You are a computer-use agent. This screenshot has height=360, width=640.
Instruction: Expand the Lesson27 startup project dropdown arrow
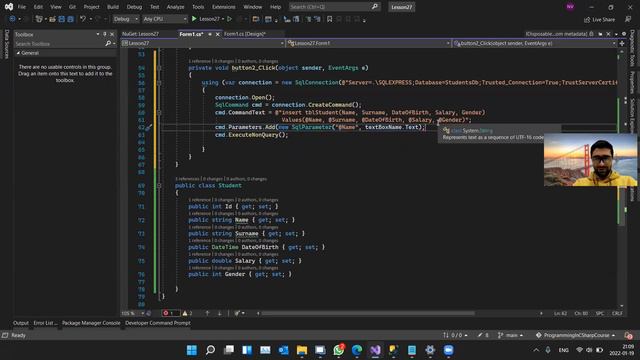[223, 19]
